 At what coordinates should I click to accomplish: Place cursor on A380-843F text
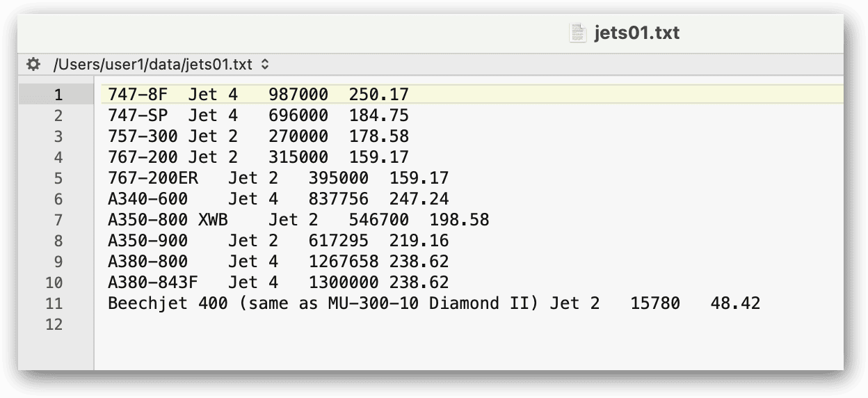[x=152, y=282]
